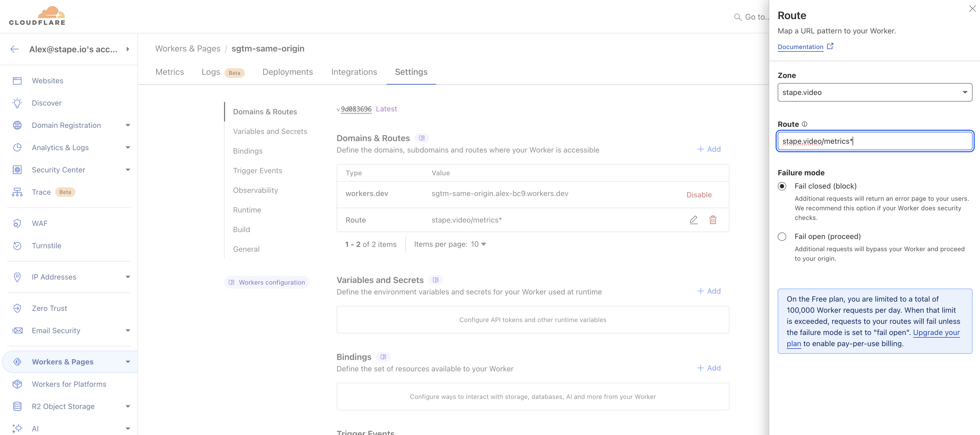Image resolution: width=980 pixels, height=435 pixels.
Task: Select Bindings in settings nav
Action: [x=248, y=151]
